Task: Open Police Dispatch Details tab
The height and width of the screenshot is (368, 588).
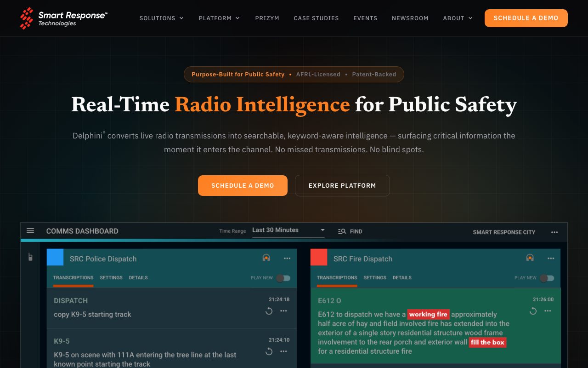Action: pyautogui.click(x=138, y=278)
